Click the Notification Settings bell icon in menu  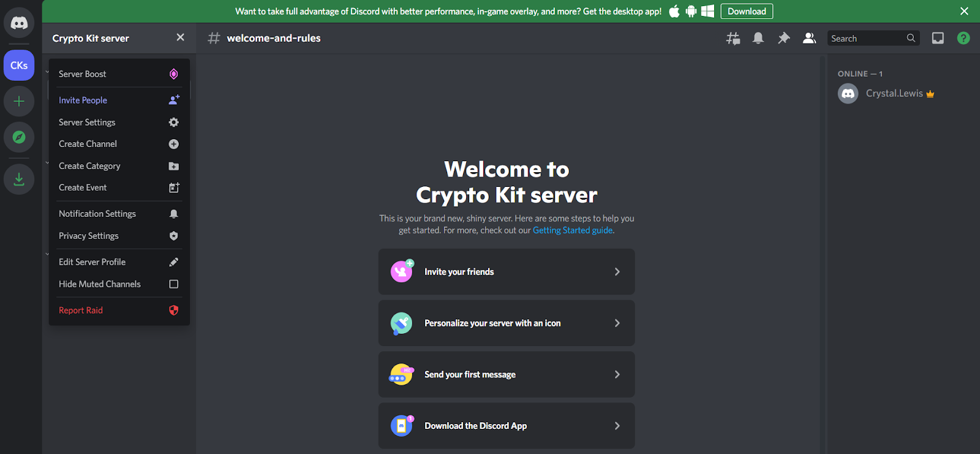(174, 214)
